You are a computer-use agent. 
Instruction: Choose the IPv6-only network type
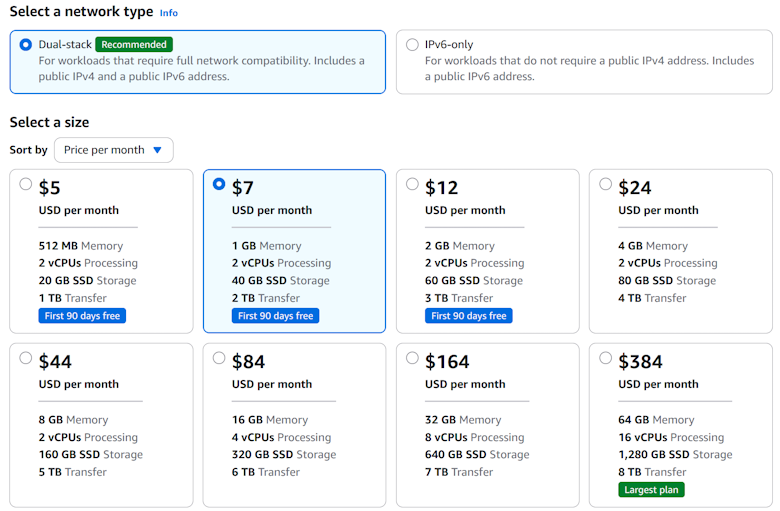pos(412,45)
